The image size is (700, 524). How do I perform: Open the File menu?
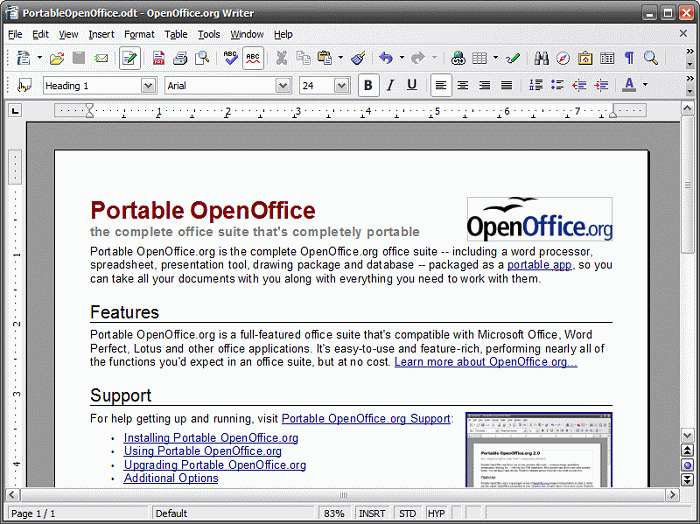click(x=15, y=34)
